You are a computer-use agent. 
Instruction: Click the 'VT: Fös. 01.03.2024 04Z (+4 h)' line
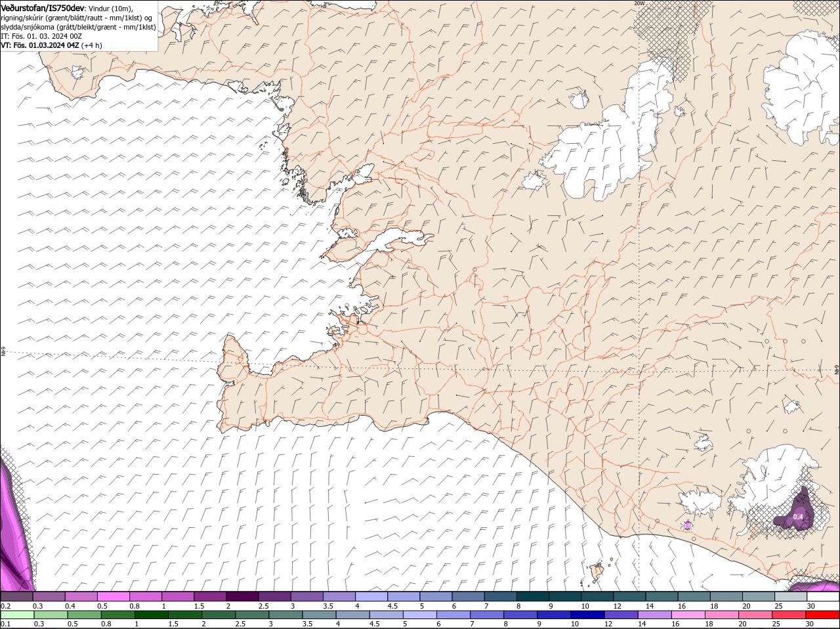[x=51, y=45]
